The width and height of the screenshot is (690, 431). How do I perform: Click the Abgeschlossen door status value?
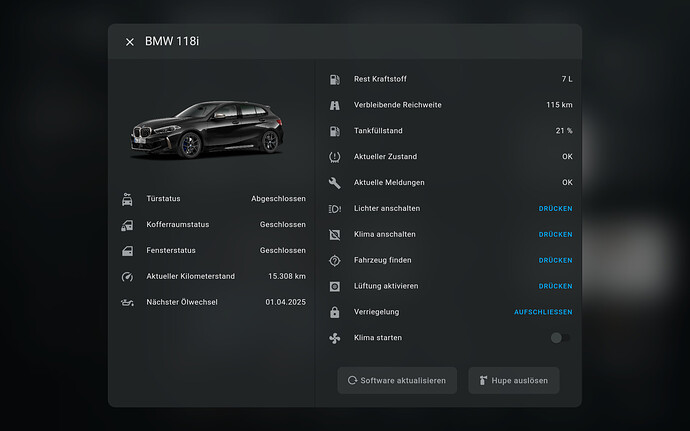click(x=278, y=199)
